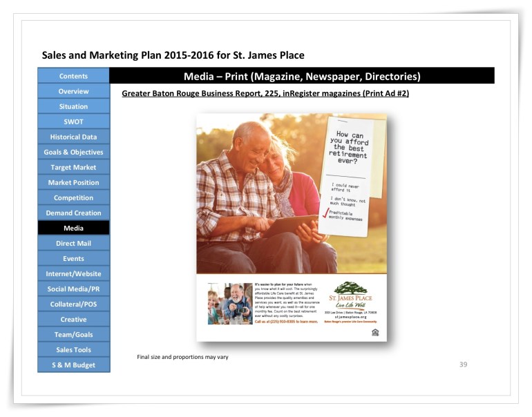Viewport: 532px width, 417px height.
Task: Navigate to Historical Data
Action: [73, 137]
